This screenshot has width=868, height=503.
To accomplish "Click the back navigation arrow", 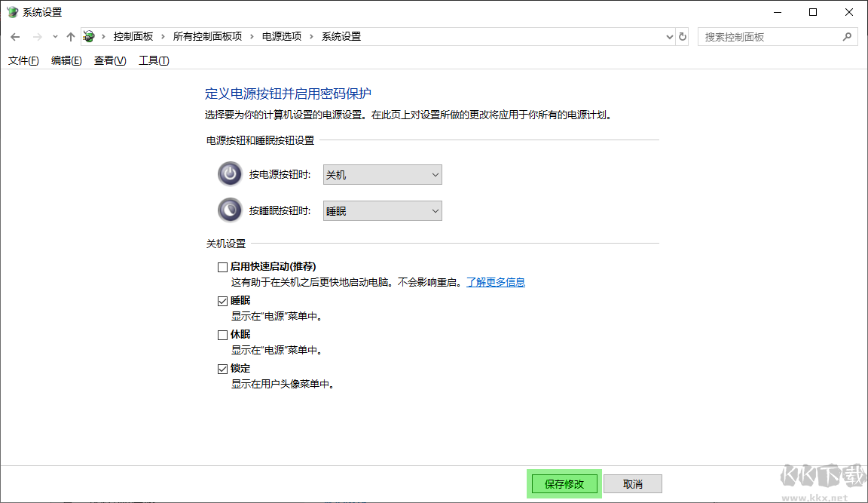I will 15,36.
